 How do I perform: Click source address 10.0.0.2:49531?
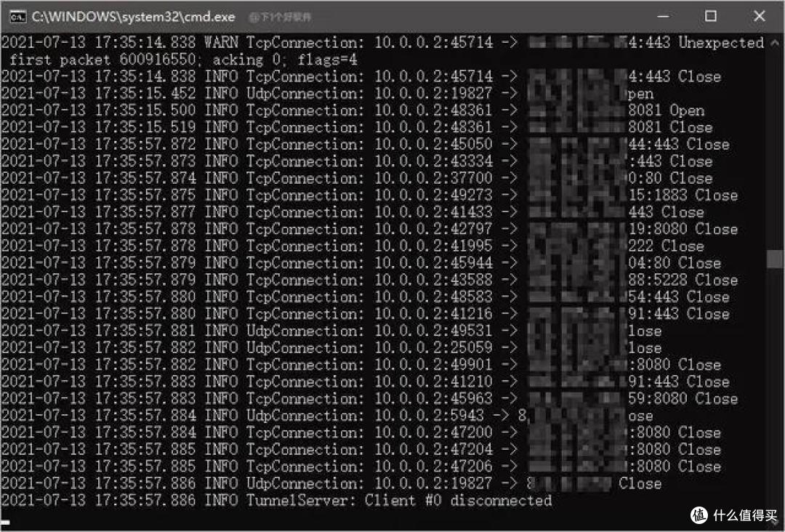(x=433, y=332)
